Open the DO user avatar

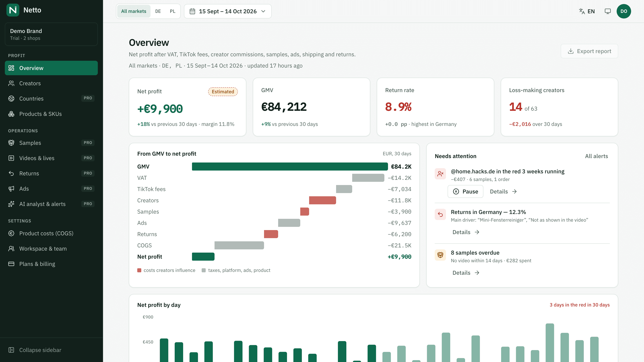(623, 11)
